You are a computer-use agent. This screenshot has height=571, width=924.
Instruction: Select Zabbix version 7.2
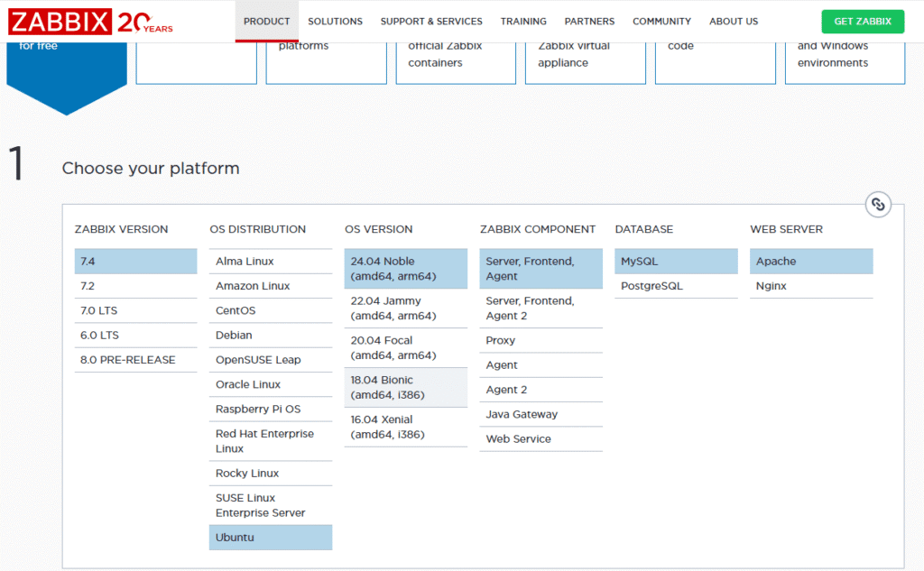pos(135,286)
